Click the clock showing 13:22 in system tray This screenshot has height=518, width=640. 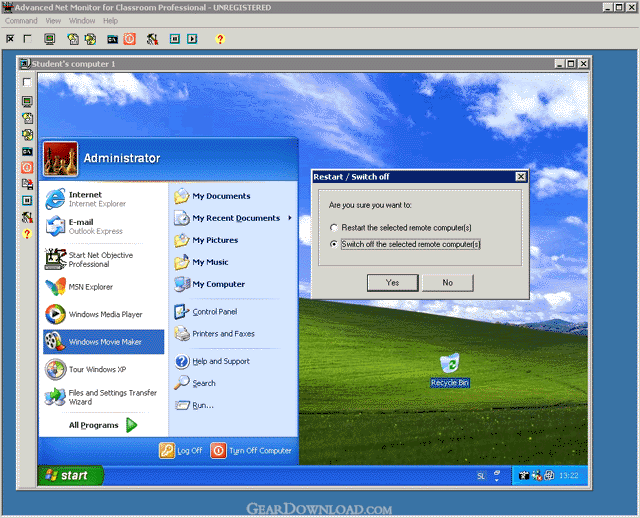point(569,476)
